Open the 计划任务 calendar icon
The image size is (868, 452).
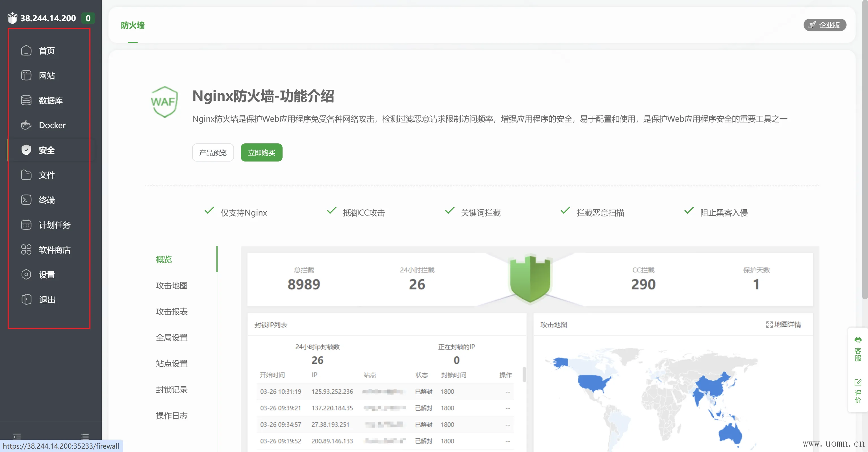click(x=26, y=225)
